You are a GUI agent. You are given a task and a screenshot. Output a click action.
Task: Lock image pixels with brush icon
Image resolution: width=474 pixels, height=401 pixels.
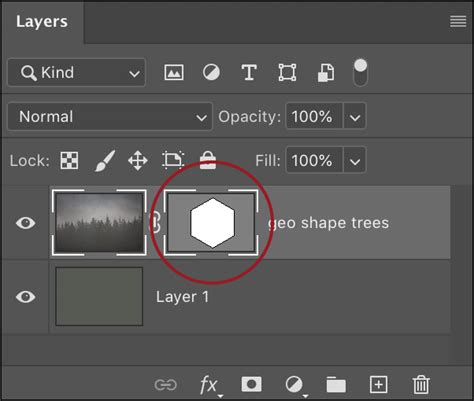(x=105, y=161)
